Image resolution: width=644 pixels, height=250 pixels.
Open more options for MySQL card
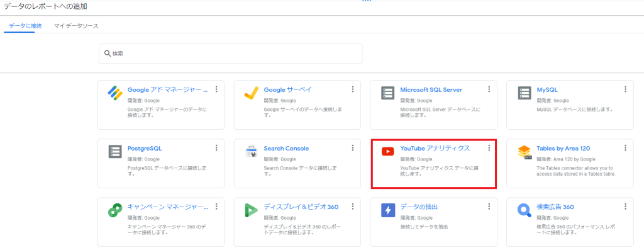click(x=626, y=89)
